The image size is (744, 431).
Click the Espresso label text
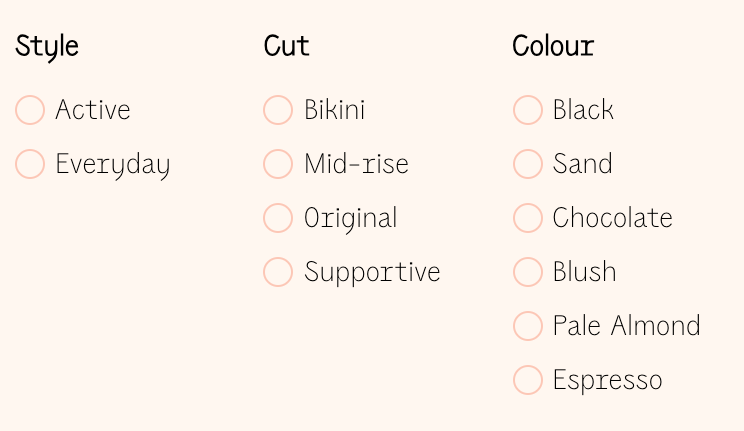tap(608, 381)
